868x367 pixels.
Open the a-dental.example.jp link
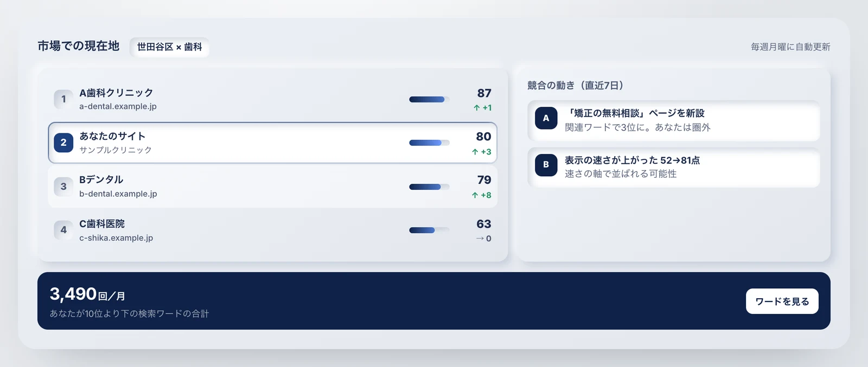(x=118, y=106)
